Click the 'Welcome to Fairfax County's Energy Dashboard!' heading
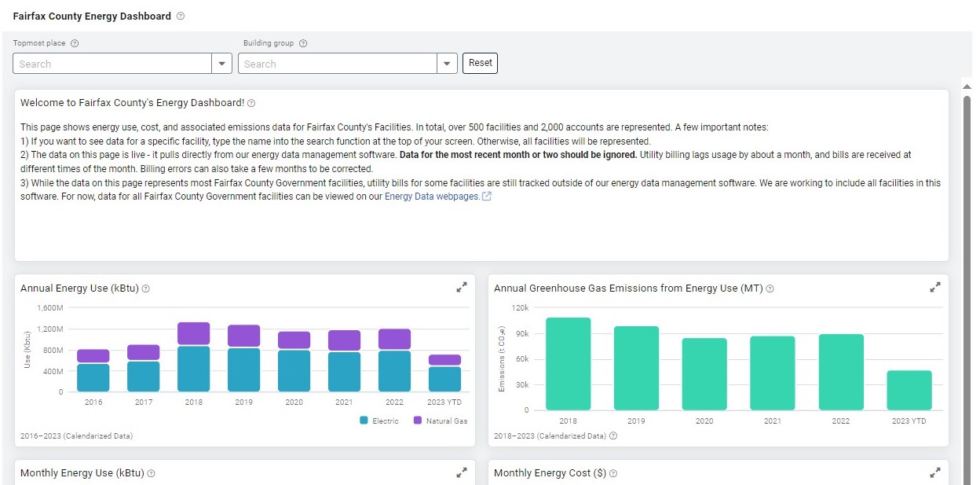 [132, 103]
